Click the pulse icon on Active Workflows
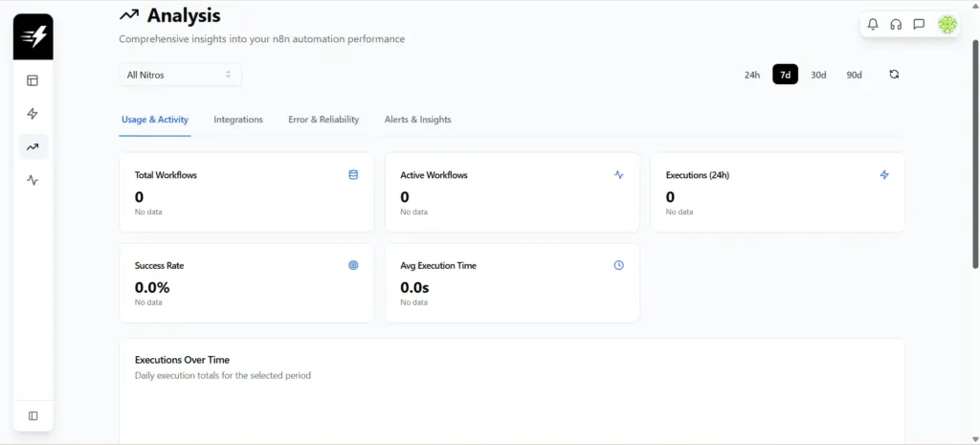This screenshot has height=445, width=980. pyautogui.click(x=619, y=175)
